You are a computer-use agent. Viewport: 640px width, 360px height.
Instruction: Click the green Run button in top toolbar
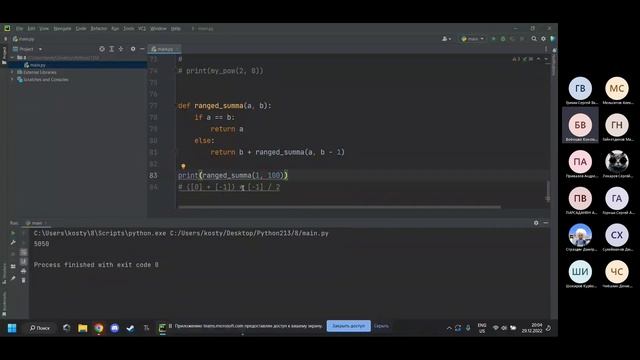[493, 39]
